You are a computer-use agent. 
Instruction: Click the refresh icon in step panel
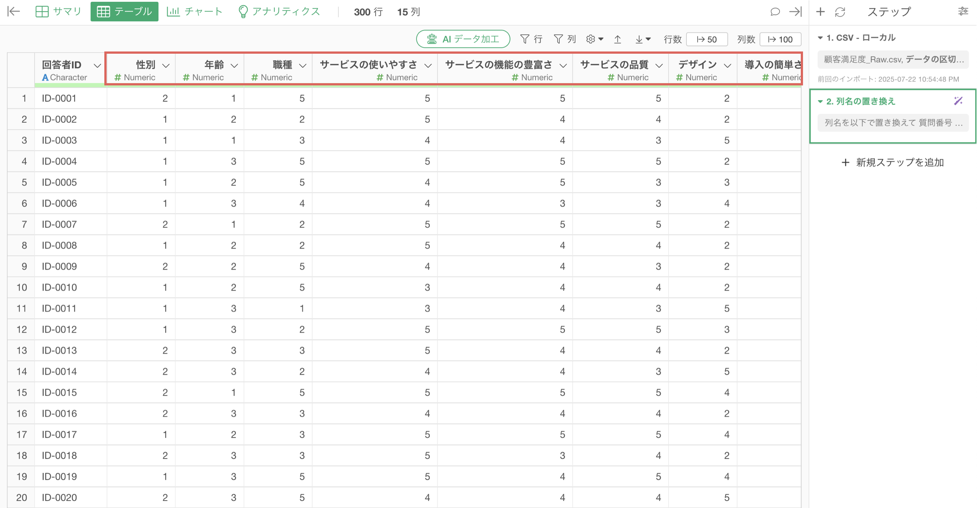[840, 12]
